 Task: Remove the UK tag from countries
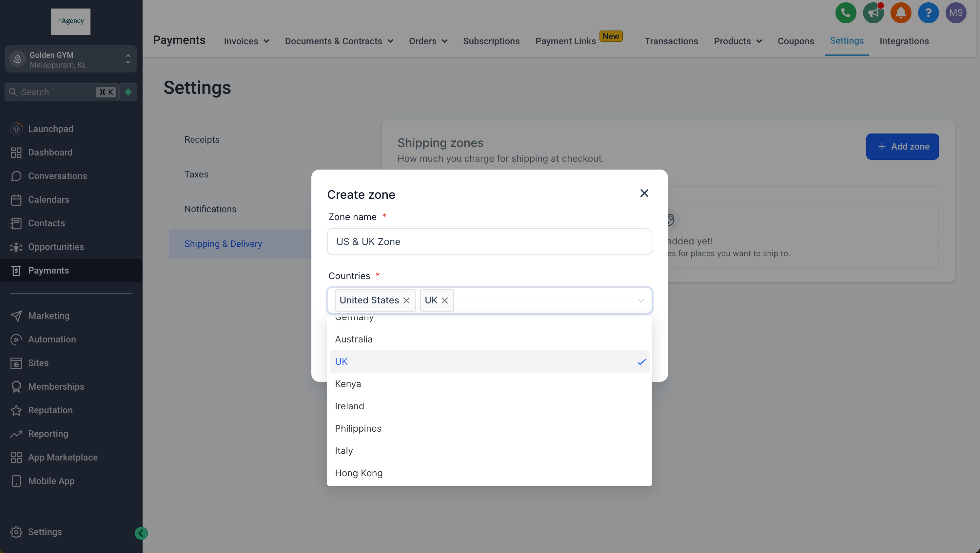(444, 300)
